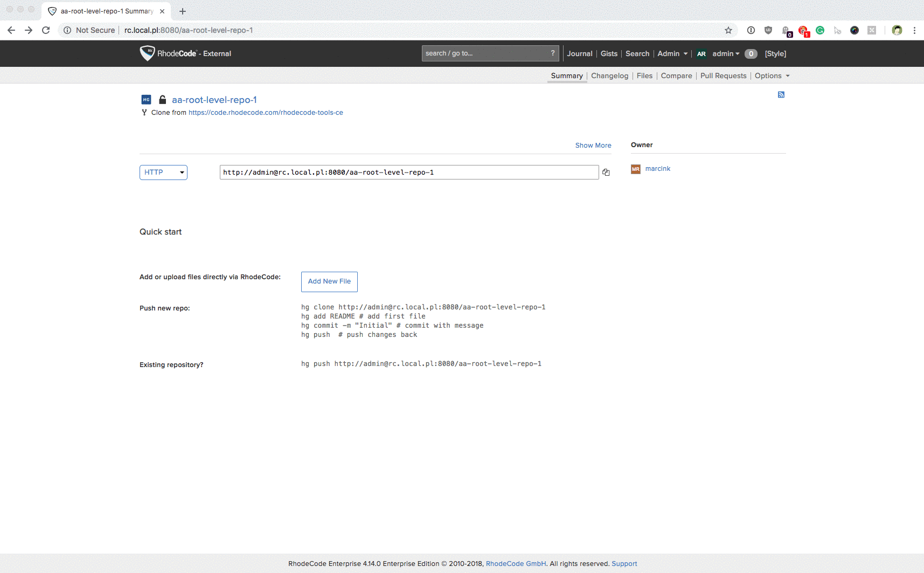Click the search / go to field

(484, 53)
